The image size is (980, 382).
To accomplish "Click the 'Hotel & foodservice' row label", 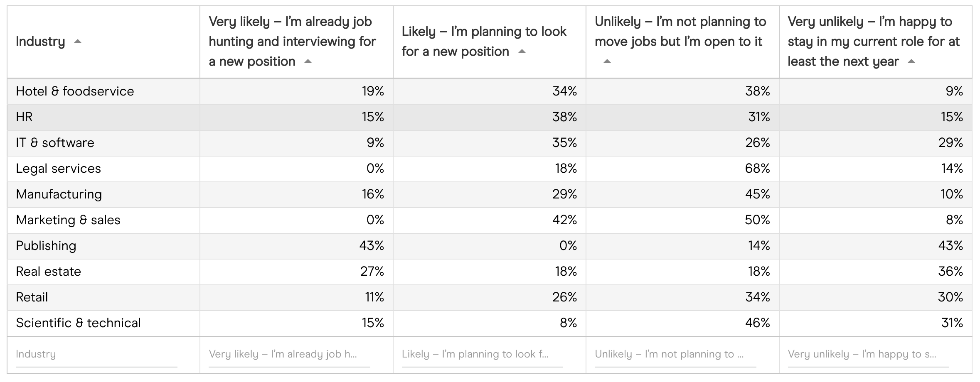I will pyautogui.click(x=75, y=91).
